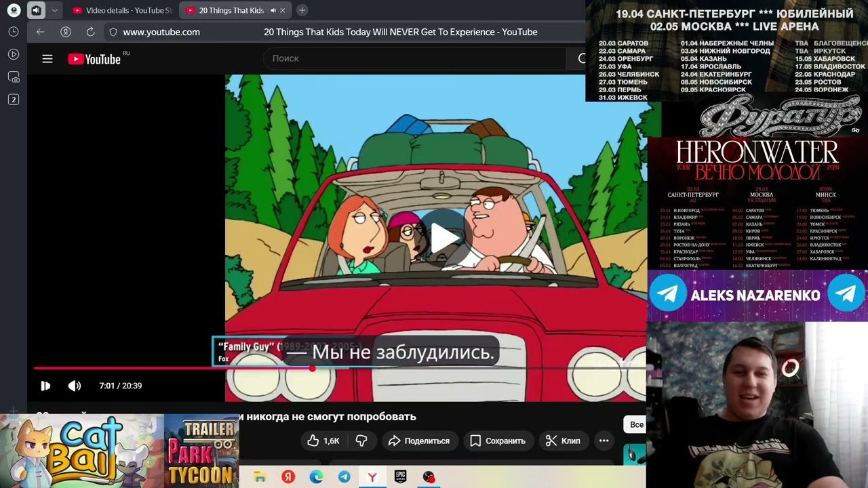Mute the video player volume
The image size is (868, 488).
click(x=75, y=386)
